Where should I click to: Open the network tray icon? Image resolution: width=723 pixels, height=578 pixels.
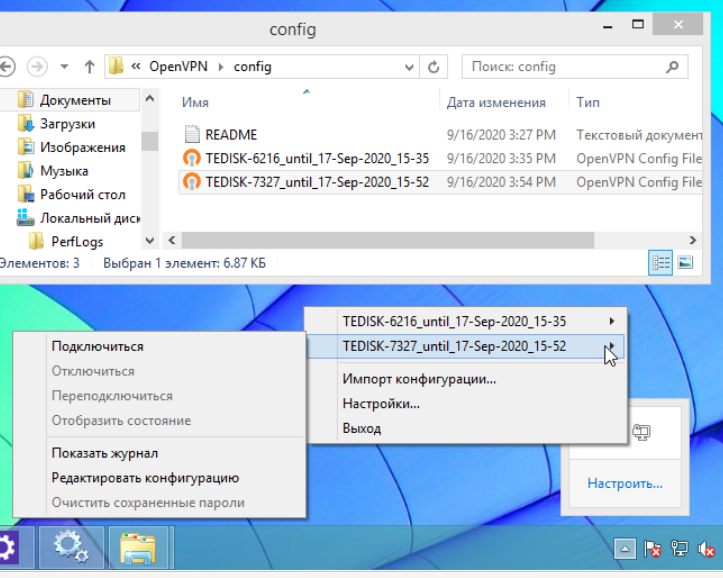point(679,549)
